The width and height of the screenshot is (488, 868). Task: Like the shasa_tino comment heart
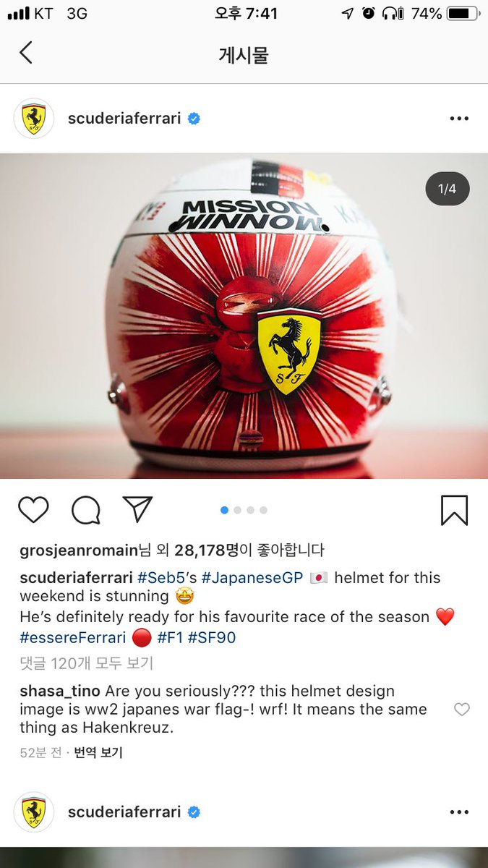point(461,710)
